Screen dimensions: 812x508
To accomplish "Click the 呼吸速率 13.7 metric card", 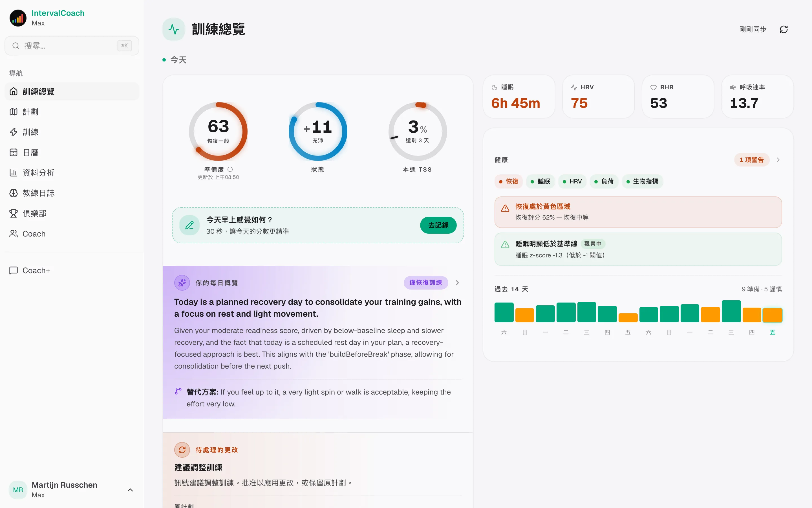I will coord(757,97).
